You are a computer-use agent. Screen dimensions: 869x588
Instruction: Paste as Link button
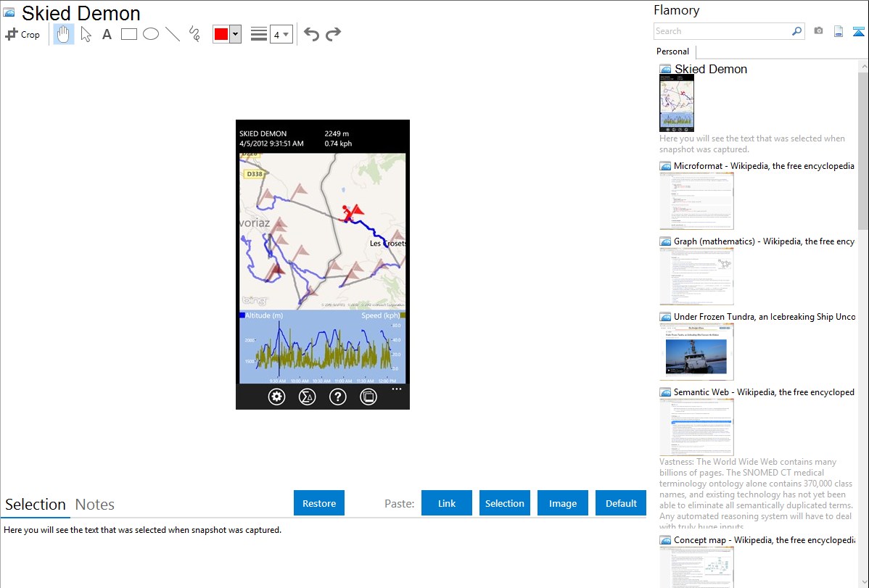pos(447,503)
